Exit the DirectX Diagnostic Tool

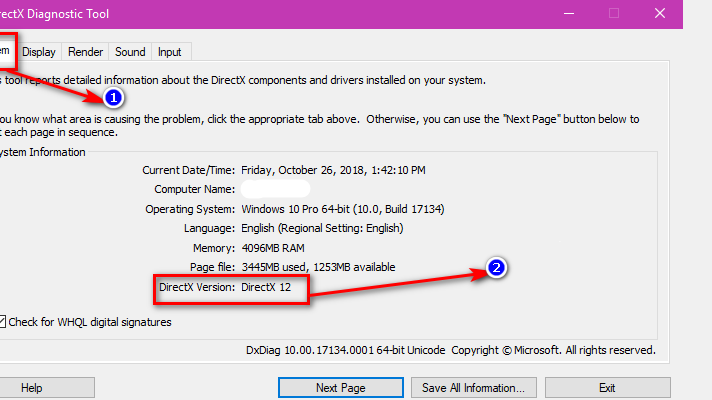(x=607, y=388)
